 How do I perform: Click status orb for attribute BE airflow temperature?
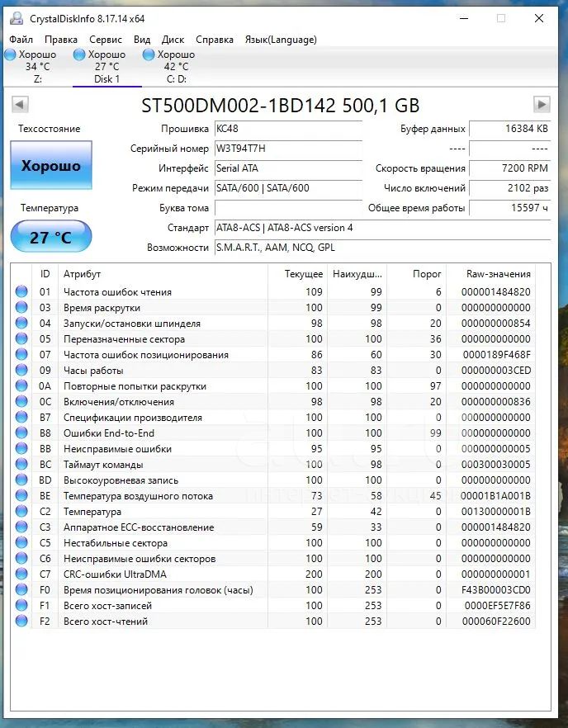21,495
